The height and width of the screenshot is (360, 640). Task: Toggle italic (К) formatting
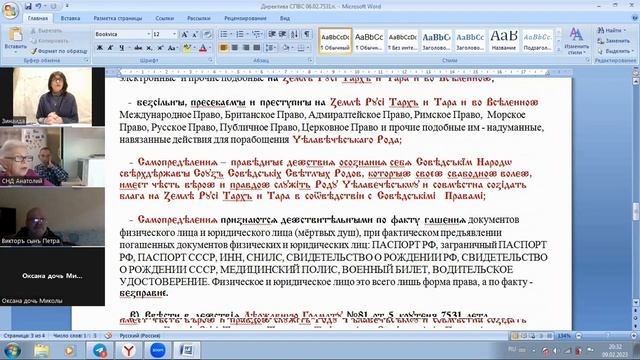[110, 48]
